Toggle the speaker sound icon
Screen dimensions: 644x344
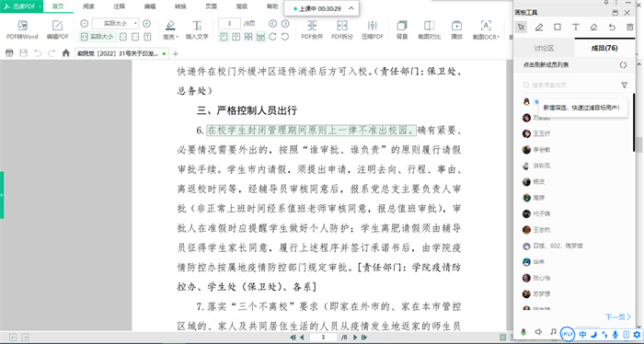click(x=538, y=332)
